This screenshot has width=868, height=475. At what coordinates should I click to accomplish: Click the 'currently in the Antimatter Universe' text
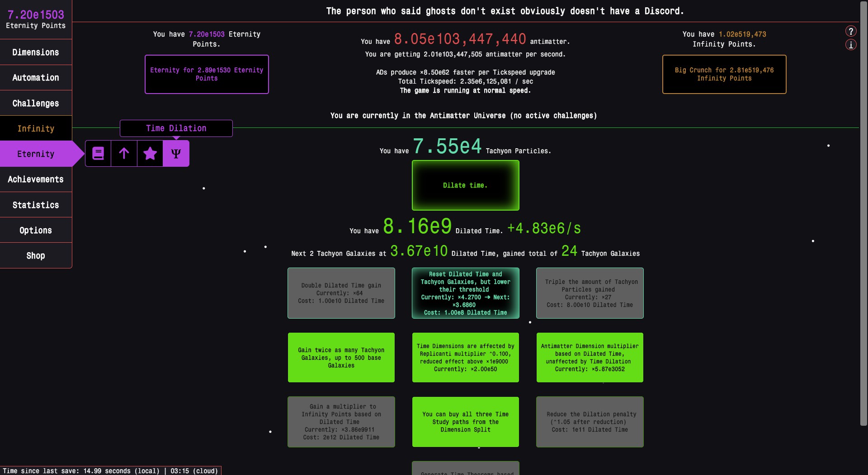click(463, 116)
